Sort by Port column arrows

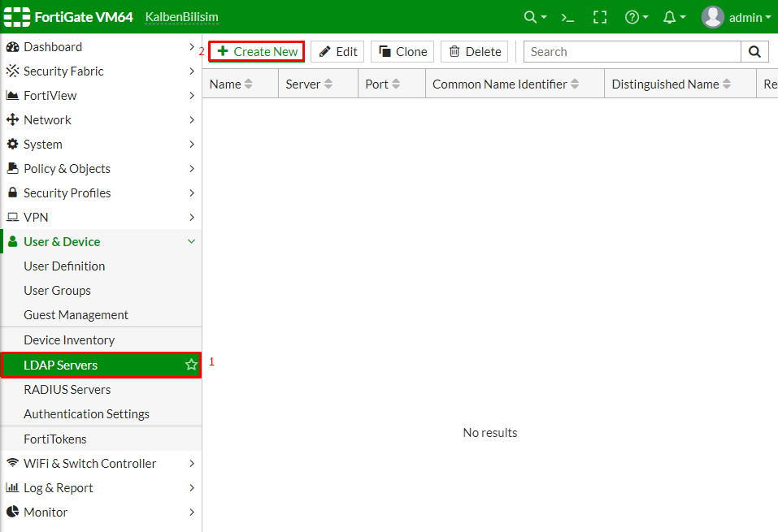(x=395, y=84)
